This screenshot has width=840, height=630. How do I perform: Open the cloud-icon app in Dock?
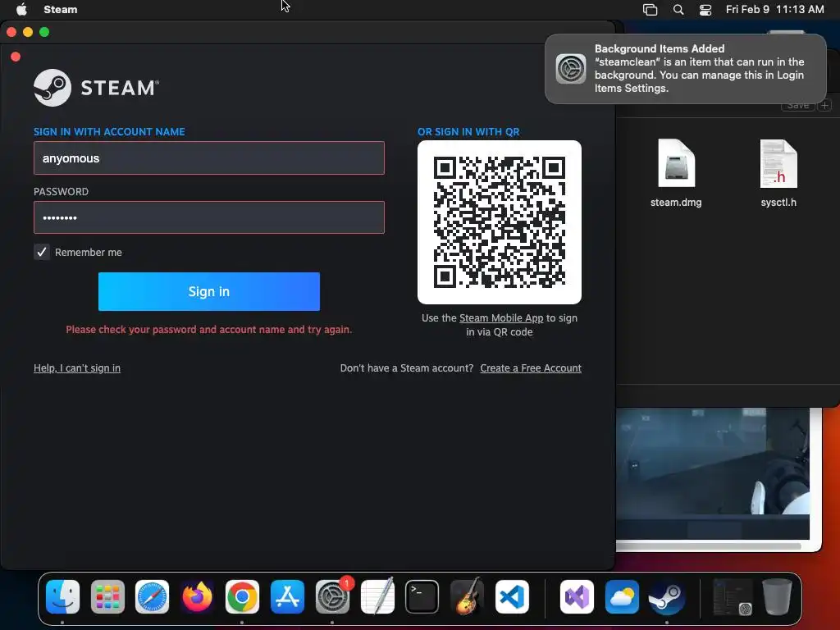pyautogui.click(x=622, y=597)
